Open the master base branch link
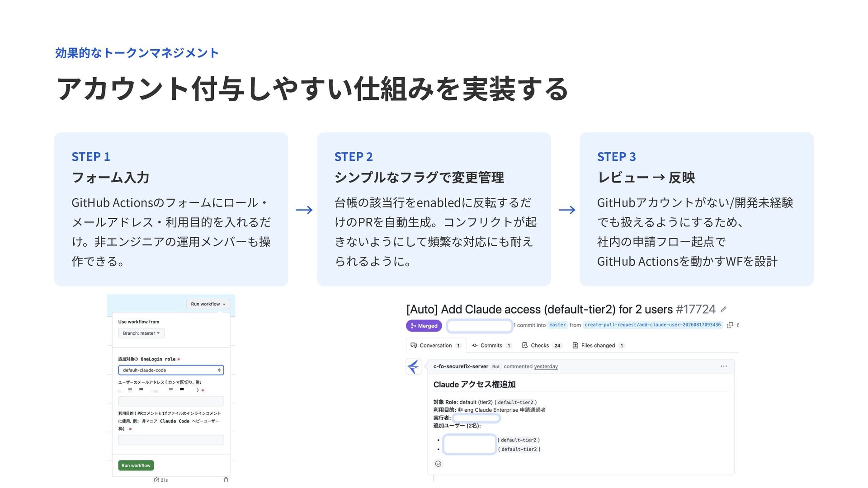Viewport: 868px width, 488px height. [557, 325]
